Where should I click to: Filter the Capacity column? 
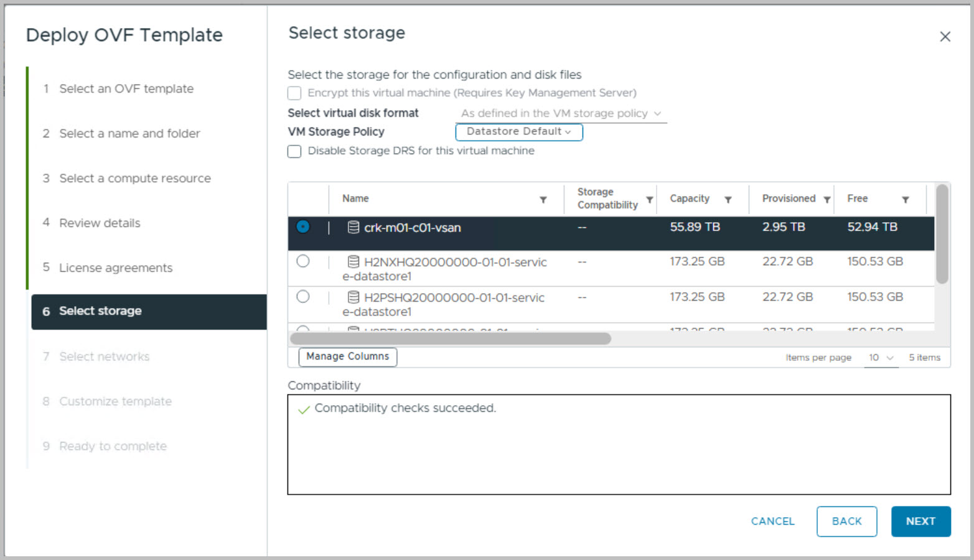[728, 200]
